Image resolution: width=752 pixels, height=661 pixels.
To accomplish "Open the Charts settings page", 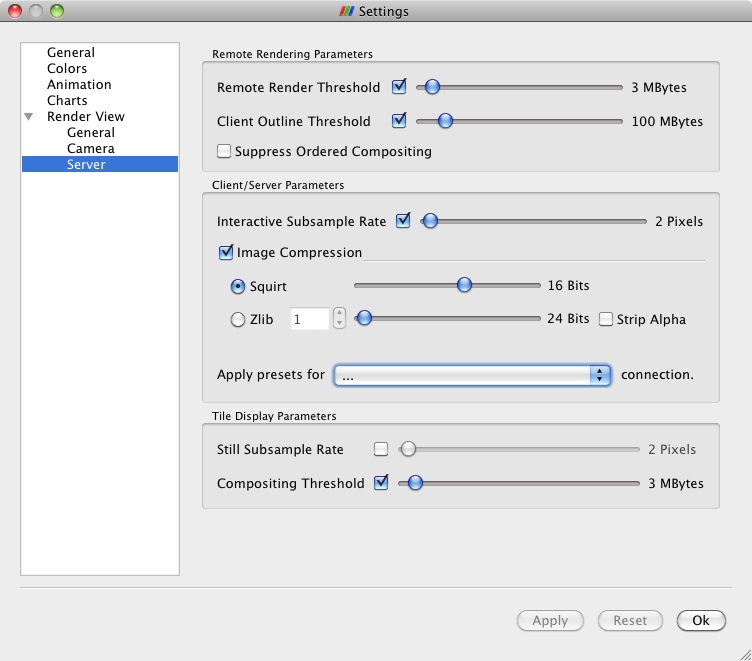I will click(67, 100).
